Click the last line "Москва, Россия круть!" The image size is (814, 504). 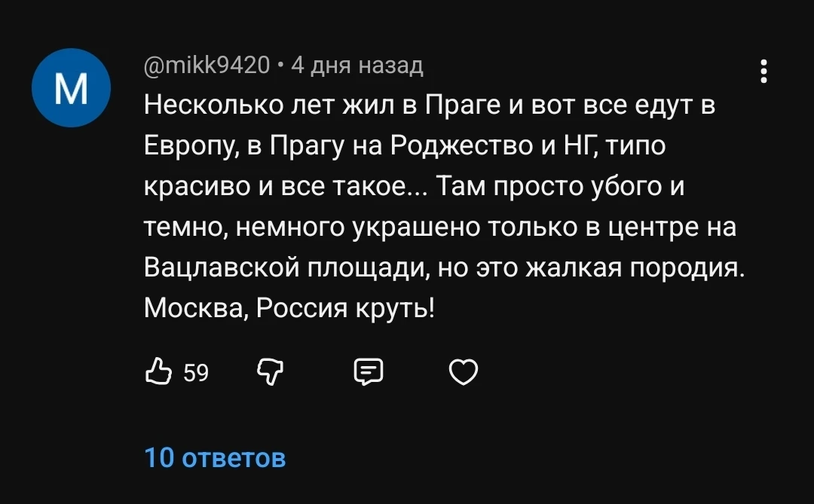click(289, 308)
